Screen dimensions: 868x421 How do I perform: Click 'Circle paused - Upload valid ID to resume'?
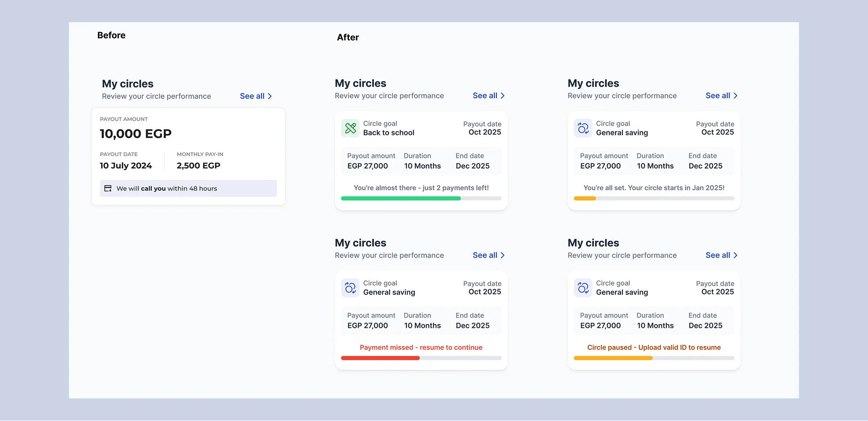tap(654, 348)
